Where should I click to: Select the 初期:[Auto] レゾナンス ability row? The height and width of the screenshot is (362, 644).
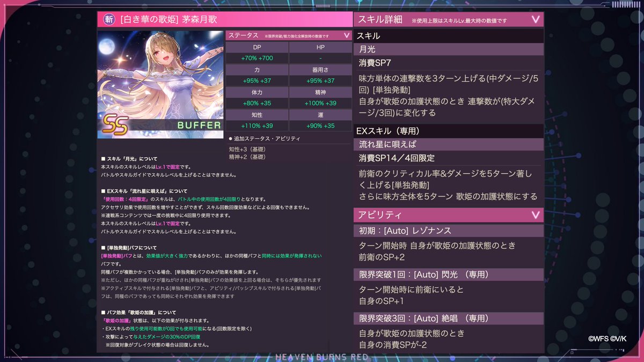coord(449,231)
